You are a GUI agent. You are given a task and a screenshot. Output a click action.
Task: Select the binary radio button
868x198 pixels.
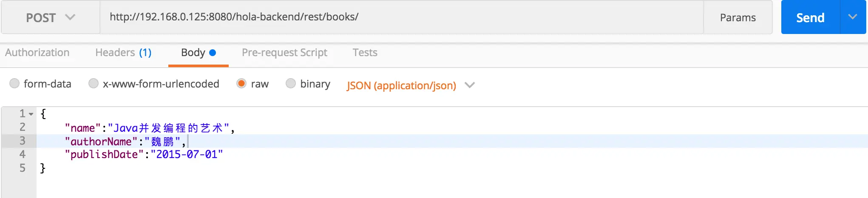tap(291, 83)
